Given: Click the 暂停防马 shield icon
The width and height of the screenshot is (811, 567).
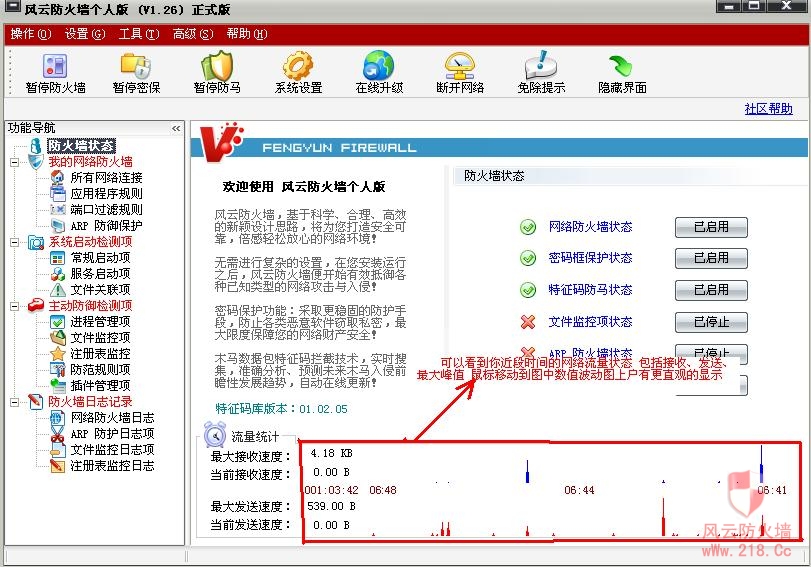Looking at the screenshot, I should click(217, 66).
